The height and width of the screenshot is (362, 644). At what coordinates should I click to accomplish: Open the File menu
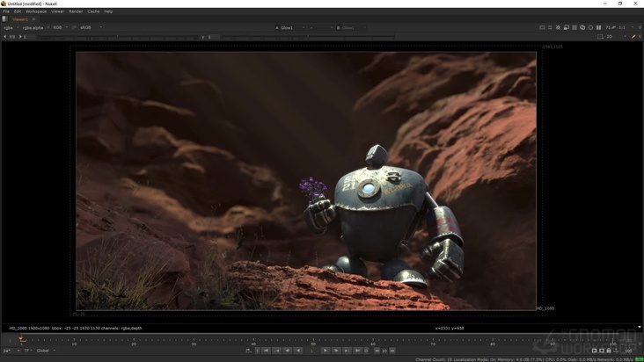pos(6,11)
